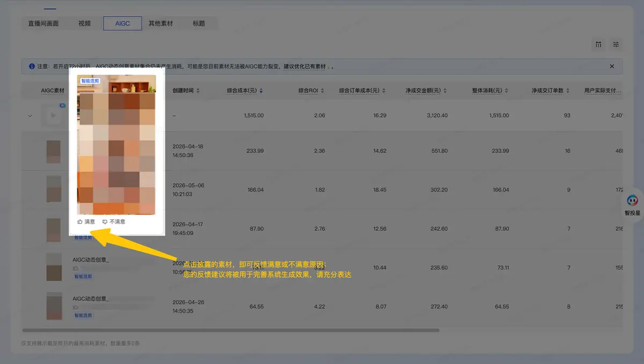This screenshot has height=364, width=644.
Task: Sort by 综合成本(元) column arrows
Action: click(x=261, y=91)
